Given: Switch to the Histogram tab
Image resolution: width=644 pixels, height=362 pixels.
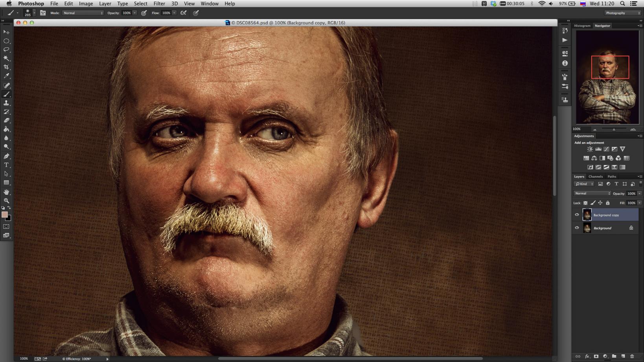Looking at the screenshot, I should [x=582, y=26].
